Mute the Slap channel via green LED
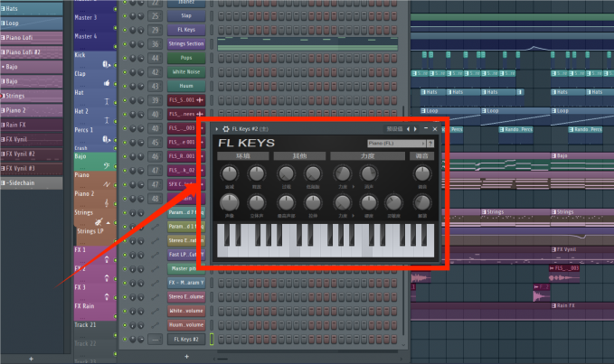The image size is (614, 364). [125, 16]
